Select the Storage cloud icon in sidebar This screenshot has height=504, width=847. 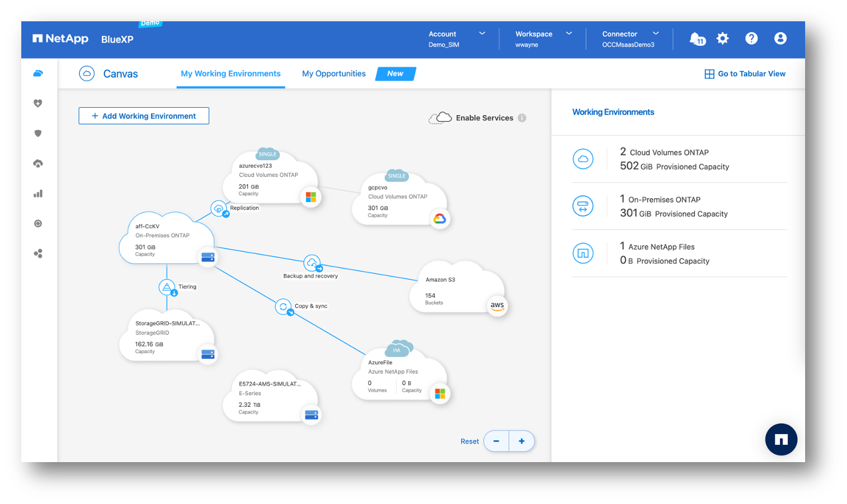39,73
